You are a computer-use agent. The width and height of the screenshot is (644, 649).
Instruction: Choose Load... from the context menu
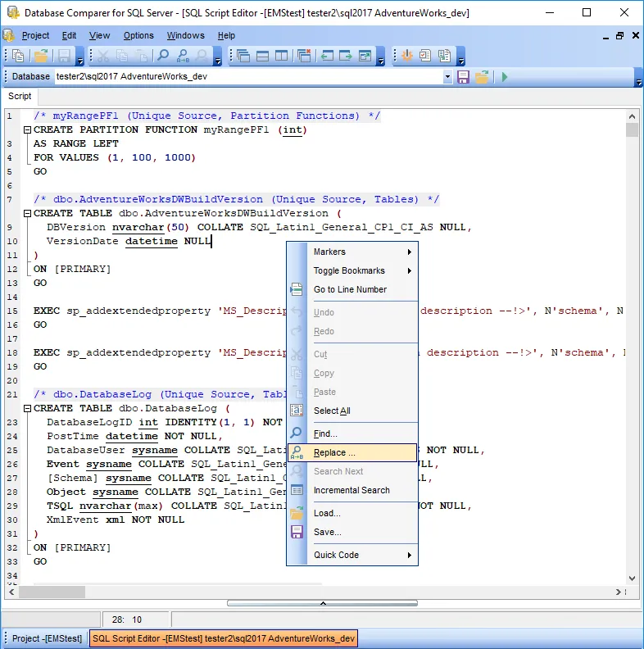coord(352,513)
